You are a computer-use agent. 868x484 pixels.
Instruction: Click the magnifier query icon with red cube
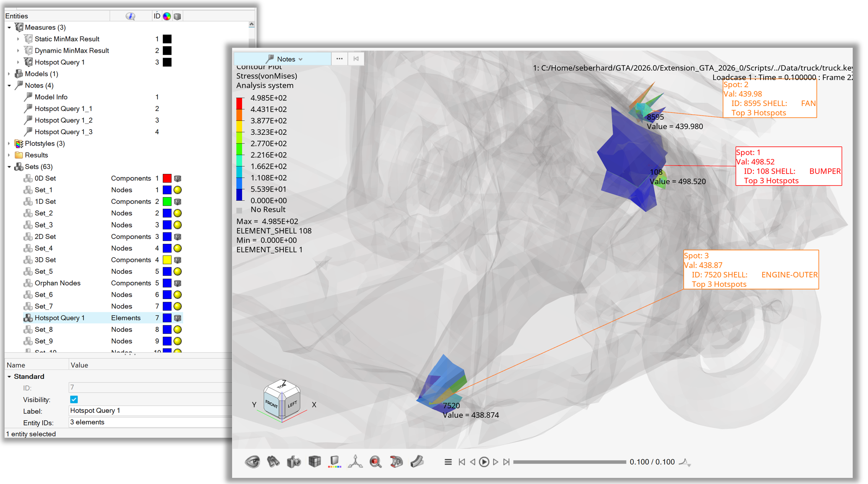click(x=375, y=462)
